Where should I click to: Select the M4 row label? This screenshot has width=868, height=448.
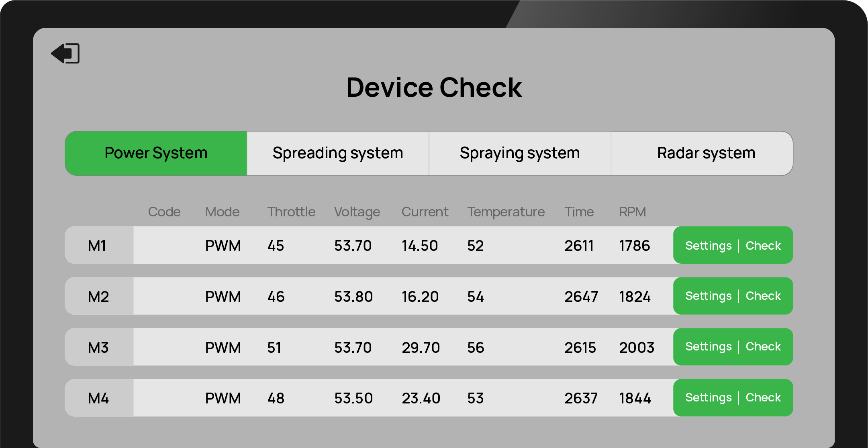[x=98, y=398]
